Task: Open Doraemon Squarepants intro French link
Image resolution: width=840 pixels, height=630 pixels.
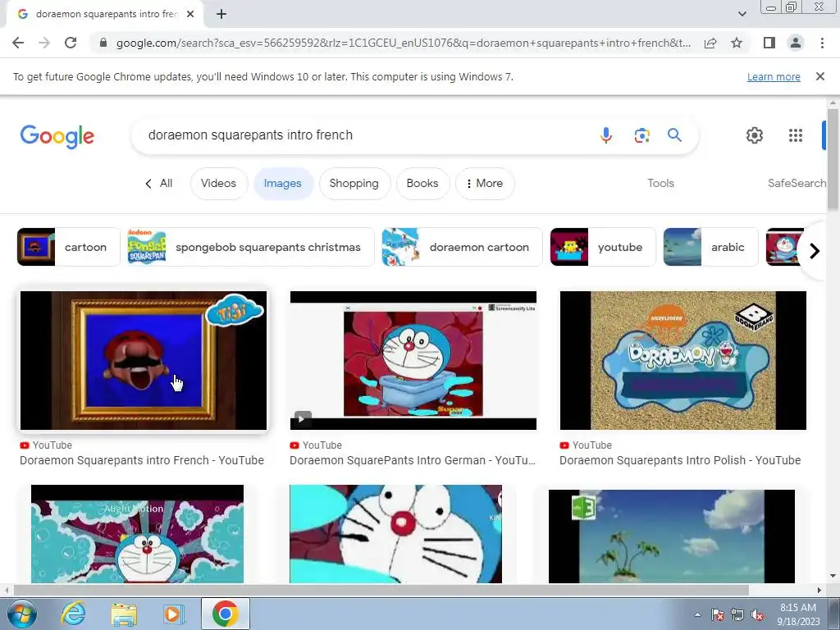Action: (142, 460)
